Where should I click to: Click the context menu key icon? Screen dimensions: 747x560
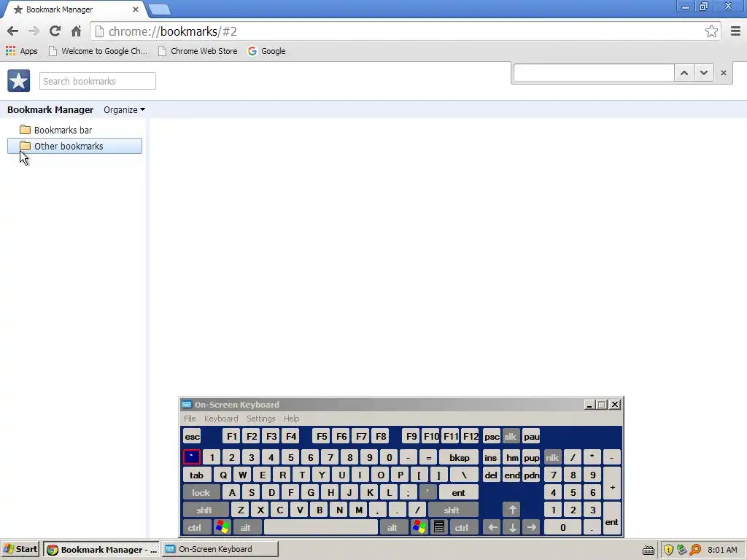pos(438,528)
